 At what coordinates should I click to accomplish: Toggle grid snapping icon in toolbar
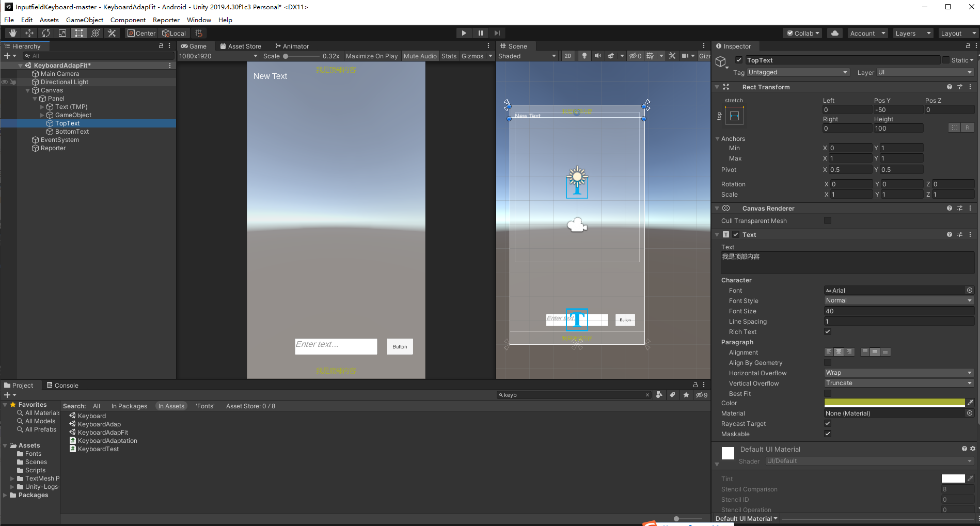coord(199,33)
